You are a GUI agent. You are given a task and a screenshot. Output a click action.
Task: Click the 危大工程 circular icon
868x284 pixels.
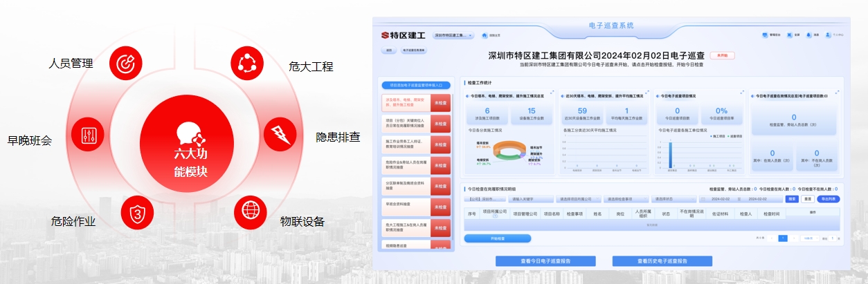246,63
